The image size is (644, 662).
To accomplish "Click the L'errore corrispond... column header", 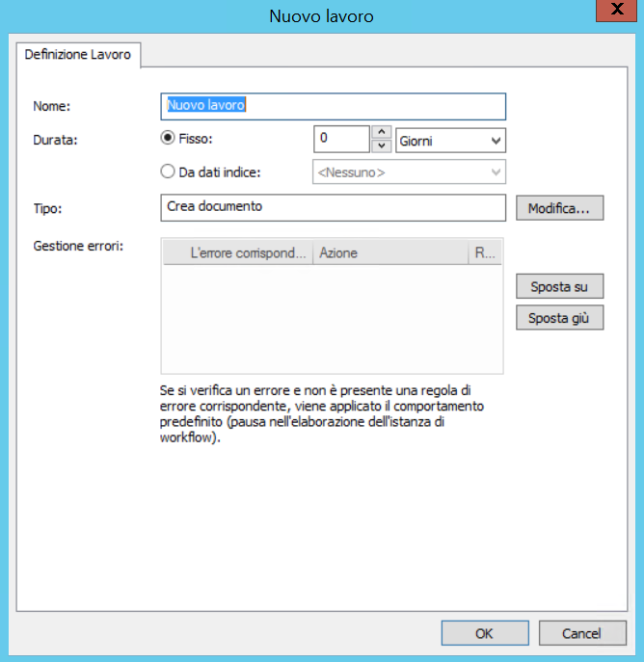I will pos(238,252).
